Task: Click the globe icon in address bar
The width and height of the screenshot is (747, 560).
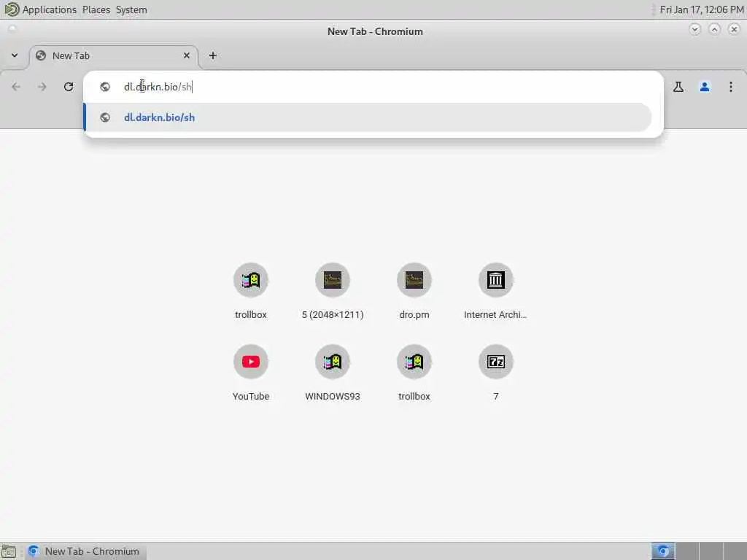Action: pos(105,87)
